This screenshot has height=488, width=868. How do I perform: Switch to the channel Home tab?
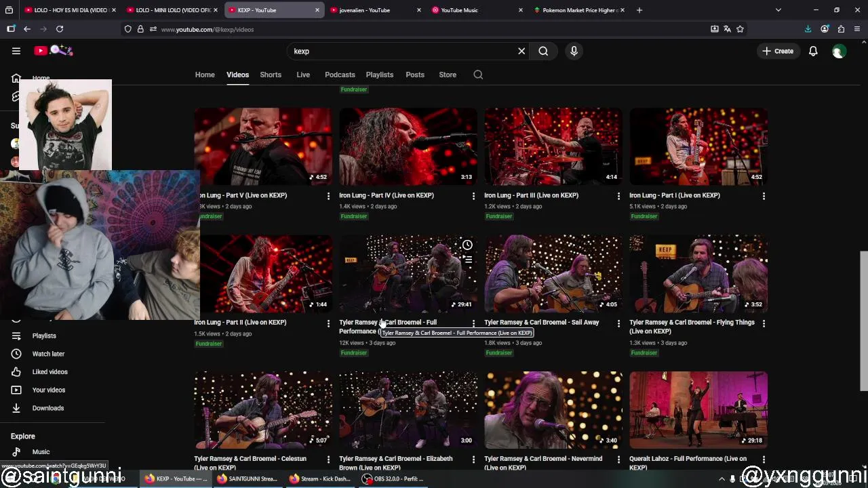click(205, 75)
